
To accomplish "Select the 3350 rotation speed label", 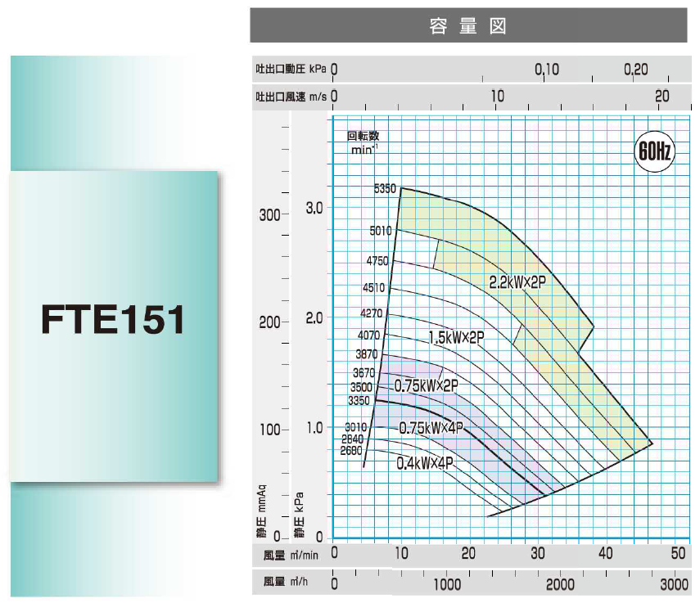I will tap(359, 401).
